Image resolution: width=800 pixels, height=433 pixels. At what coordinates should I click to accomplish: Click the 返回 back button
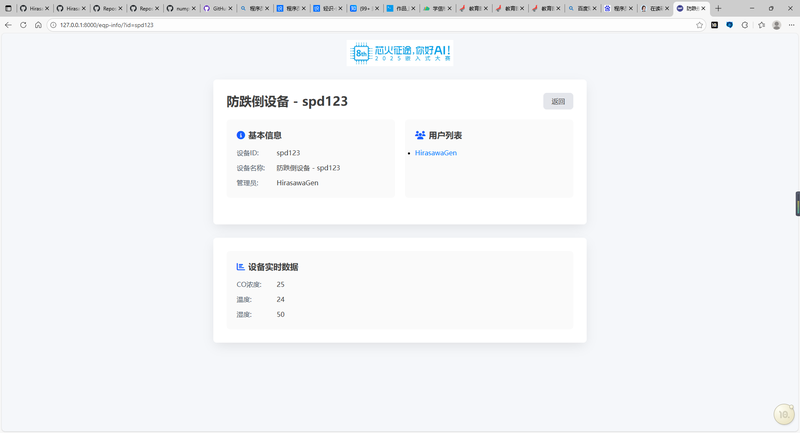(x=558, y=101)
